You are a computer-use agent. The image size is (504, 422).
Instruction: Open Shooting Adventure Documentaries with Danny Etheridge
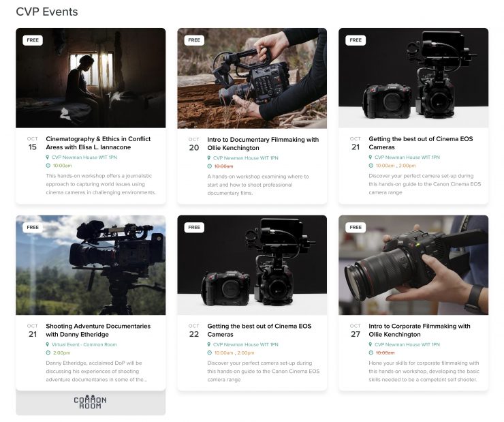pyautogui.click(x=98, y=331)
